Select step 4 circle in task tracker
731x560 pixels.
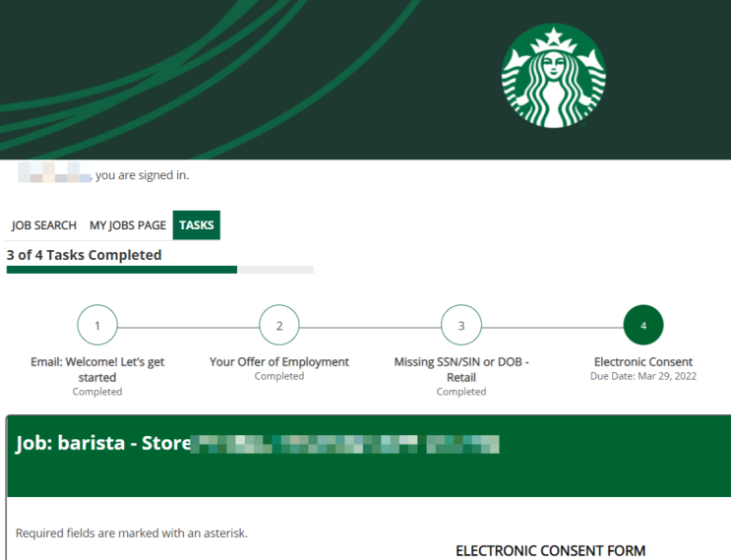click(643, 325)
